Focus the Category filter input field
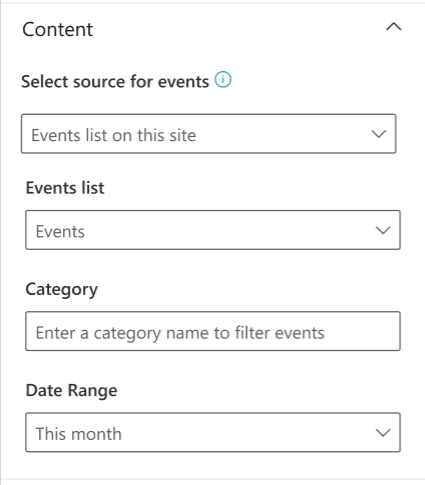The height and width of the screenshot is (485, 425). click(x=213, y=331)
